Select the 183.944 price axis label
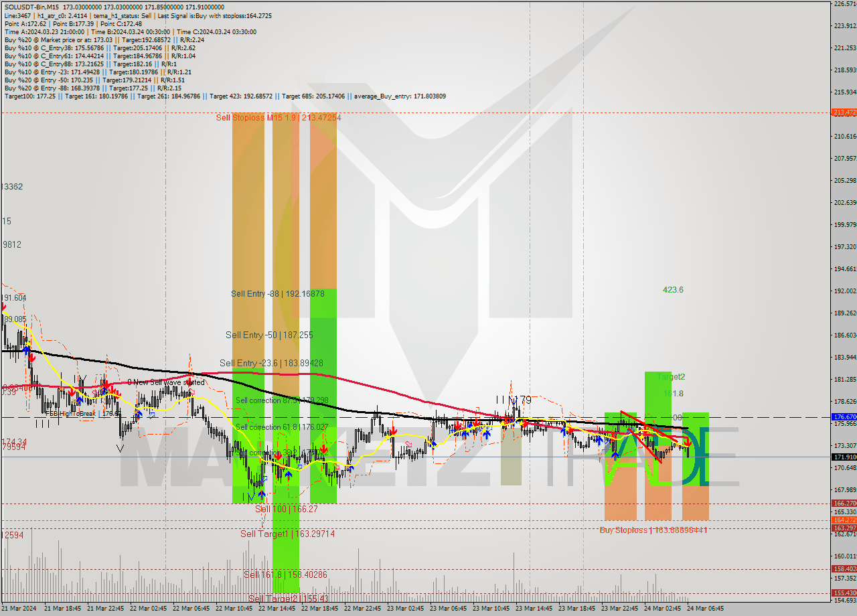Viewport: 857px width, 616px height. pyautogui.click(x=844, y=357)
